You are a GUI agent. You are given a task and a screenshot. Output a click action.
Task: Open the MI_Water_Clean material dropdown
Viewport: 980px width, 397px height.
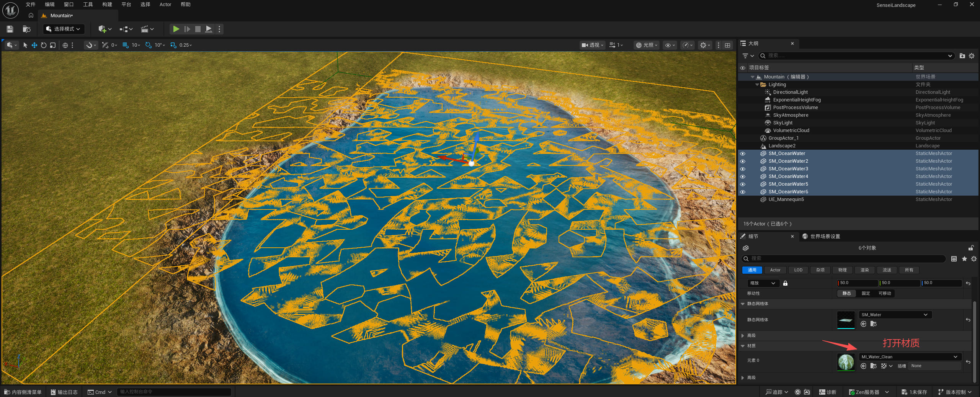pyautogui.click(x=910, y=357)
